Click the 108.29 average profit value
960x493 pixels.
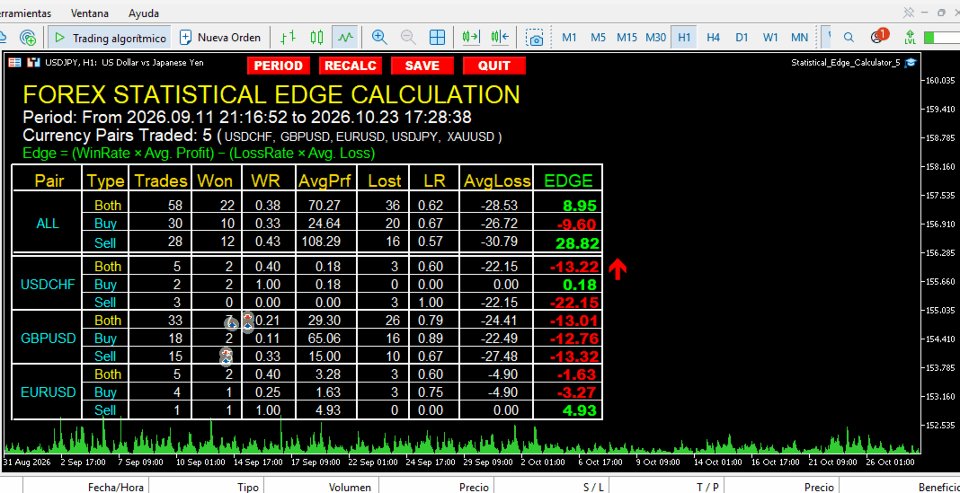(321, 242)
